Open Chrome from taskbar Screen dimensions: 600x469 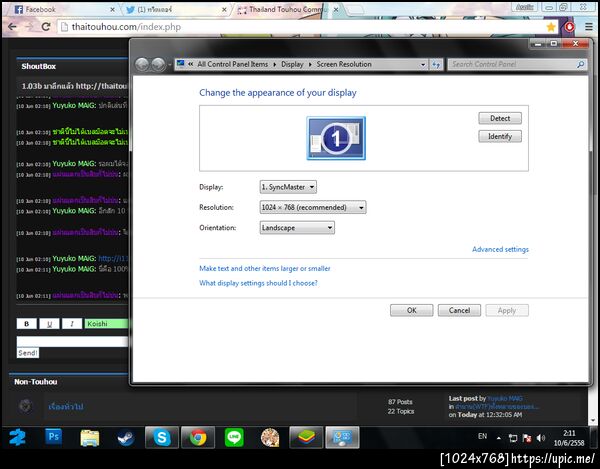click(x=198, y=437)
